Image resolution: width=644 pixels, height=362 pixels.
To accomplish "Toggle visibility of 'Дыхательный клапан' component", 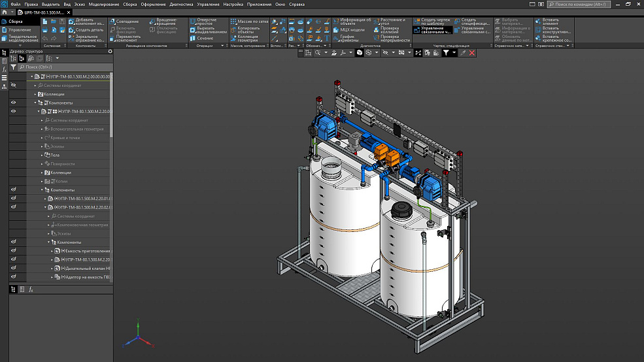I will tap(14, 268).
